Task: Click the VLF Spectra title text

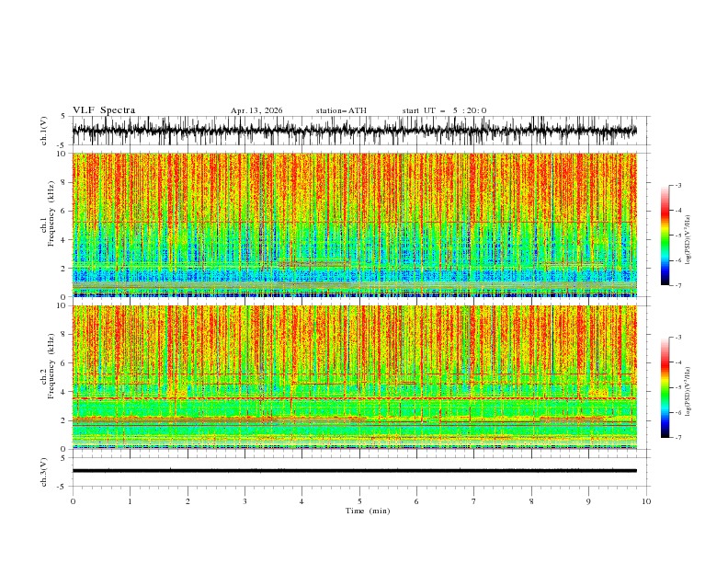Action: tap(104, 110)
